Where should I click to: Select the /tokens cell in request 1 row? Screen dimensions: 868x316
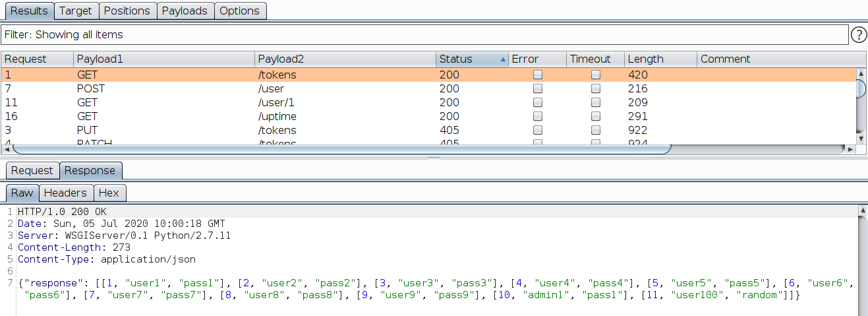pos(345,75)
